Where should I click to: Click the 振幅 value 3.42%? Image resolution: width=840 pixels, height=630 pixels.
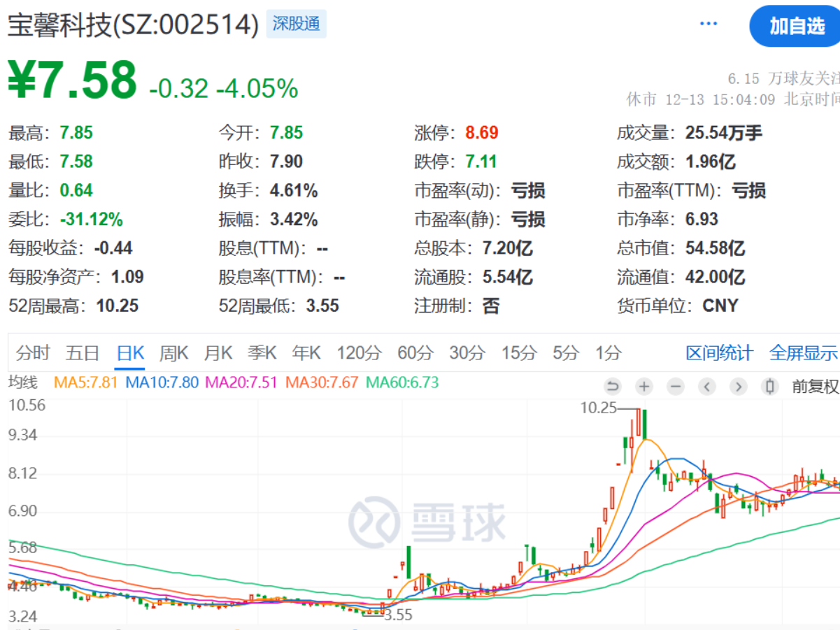294,219
